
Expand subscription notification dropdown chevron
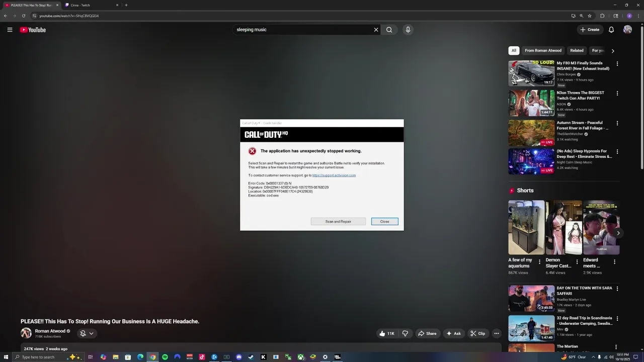pos(91,333)
